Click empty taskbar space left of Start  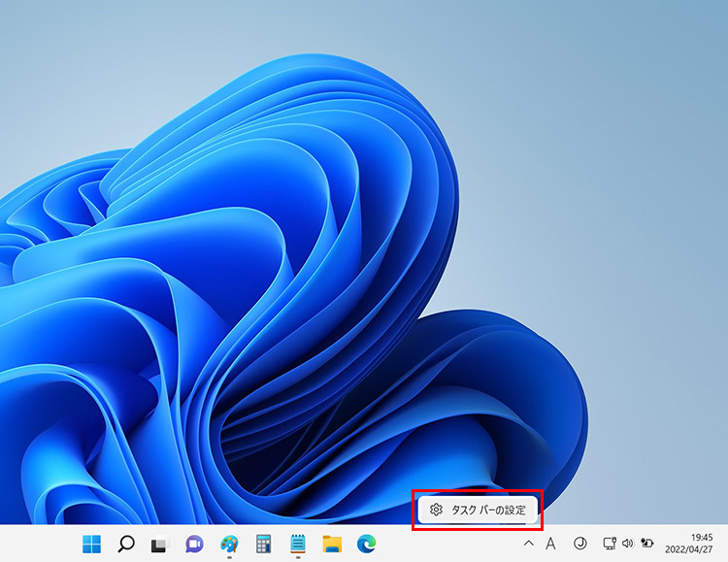click(x=39, y=544)
